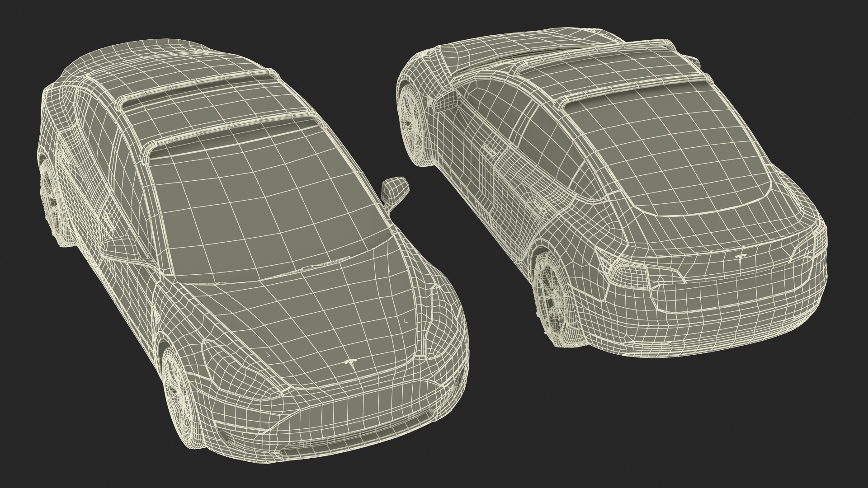Select the right car's left taillight

click(631, 274)
